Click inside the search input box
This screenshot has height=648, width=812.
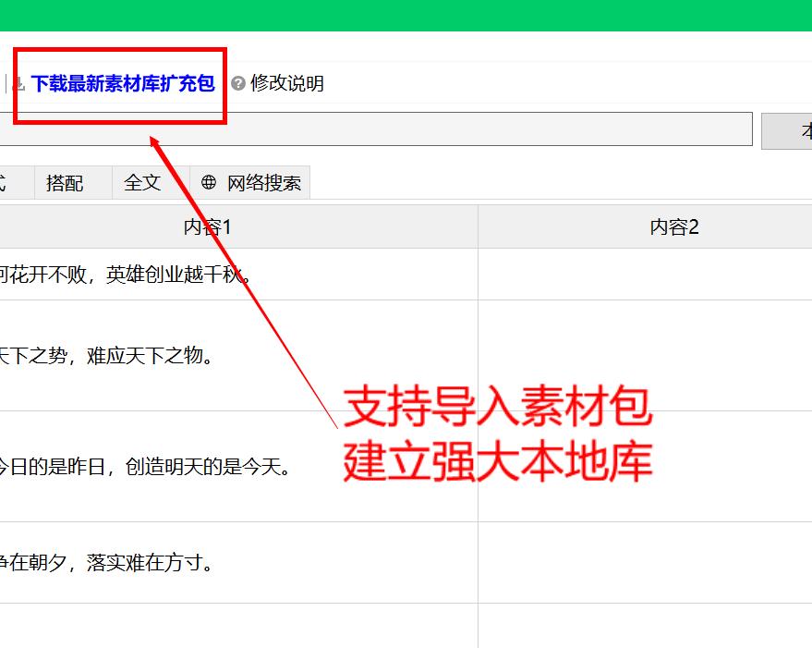(370, 130)
